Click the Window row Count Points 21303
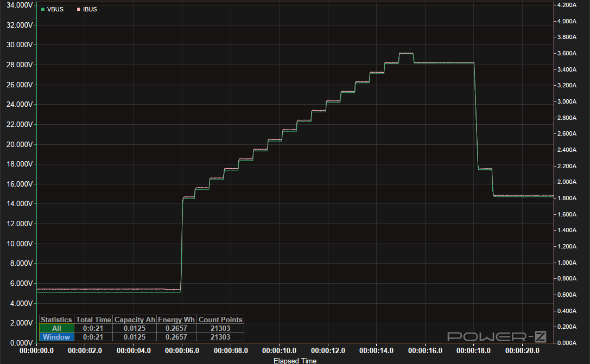Image resolution: width=590 pixels, height=364 pixels. point(220,337)
